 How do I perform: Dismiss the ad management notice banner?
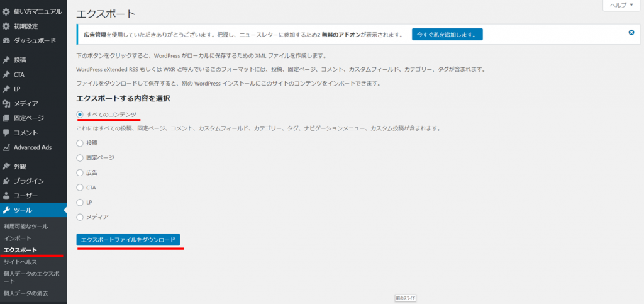(x=631, y=32)
